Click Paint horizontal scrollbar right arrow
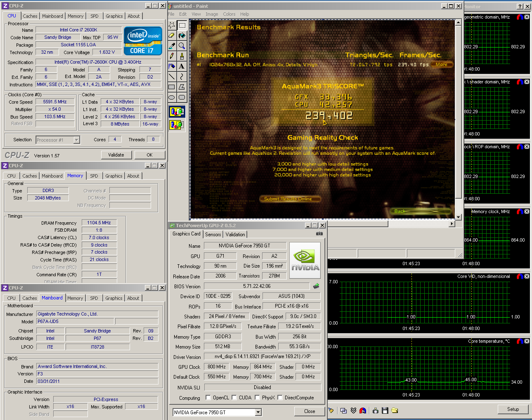 click(x=452, y=223)
